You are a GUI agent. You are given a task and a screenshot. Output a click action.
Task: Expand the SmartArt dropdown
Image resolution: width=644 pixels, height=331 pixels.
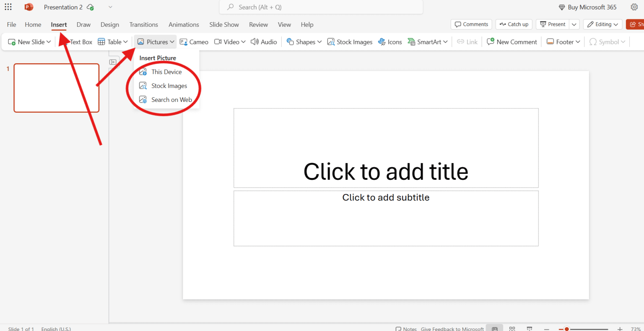(x=427, y=41)
